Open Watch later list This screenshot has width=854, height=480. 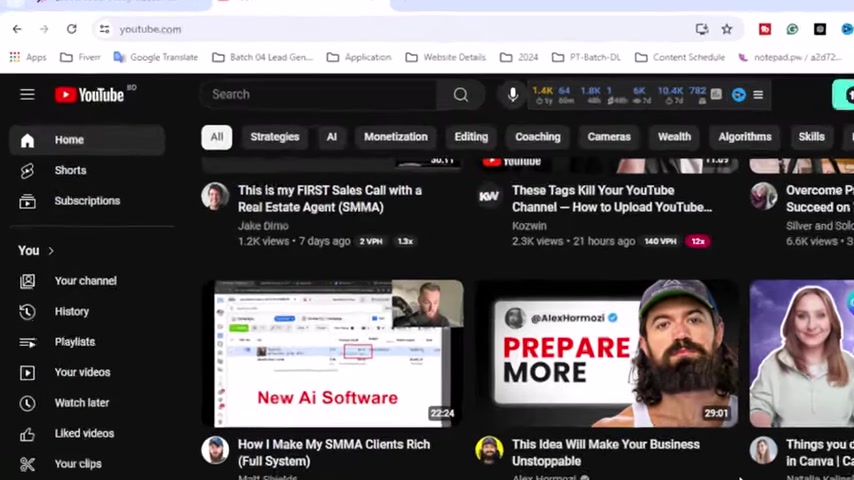click(87, 403)
